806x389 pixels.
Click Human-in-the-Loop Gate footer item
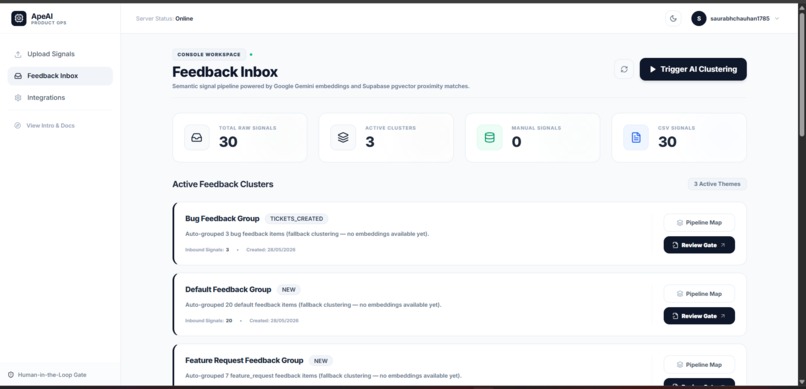[47, 375]
